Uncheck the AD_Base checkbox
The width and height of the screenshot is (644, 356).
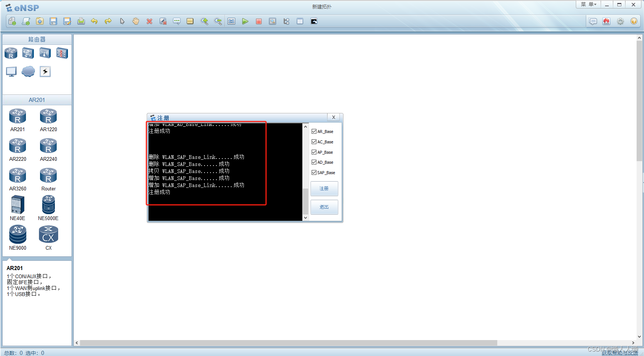pos(314,162)
